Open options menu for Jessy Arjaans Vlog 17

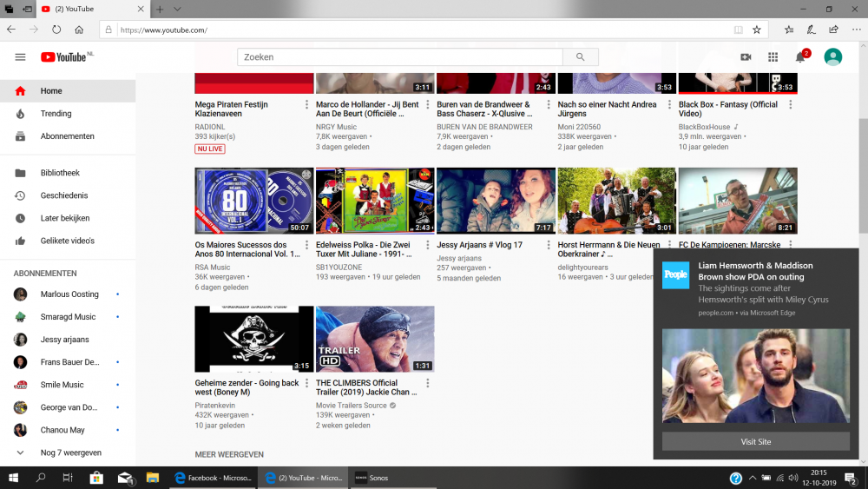pyautogui.click(x=549, y=245)
